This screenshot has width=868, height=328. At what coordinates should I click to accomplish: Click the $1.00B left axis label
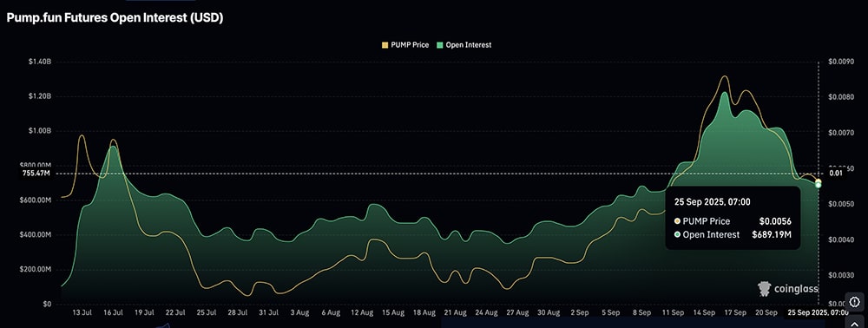tap(41, 131)
